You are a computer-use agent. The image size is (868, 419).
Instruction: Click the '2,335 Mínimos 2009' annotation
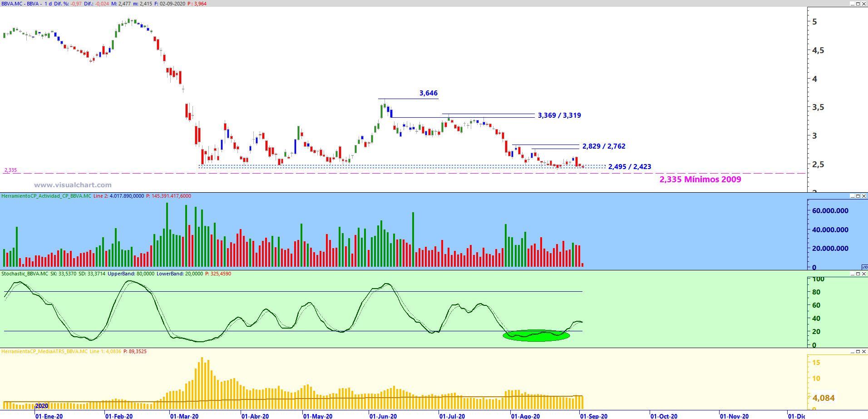[700, 180]
